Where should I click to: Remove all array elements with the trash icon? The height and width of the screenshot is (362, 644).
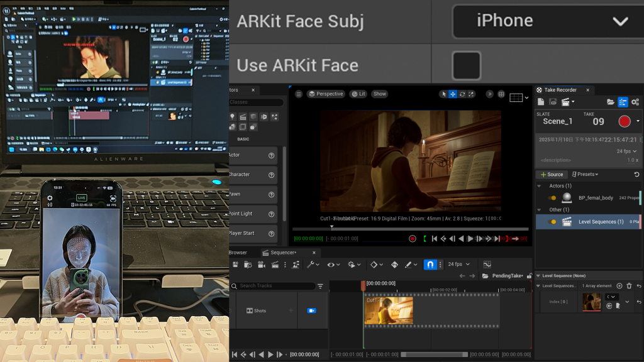(629, 286)
